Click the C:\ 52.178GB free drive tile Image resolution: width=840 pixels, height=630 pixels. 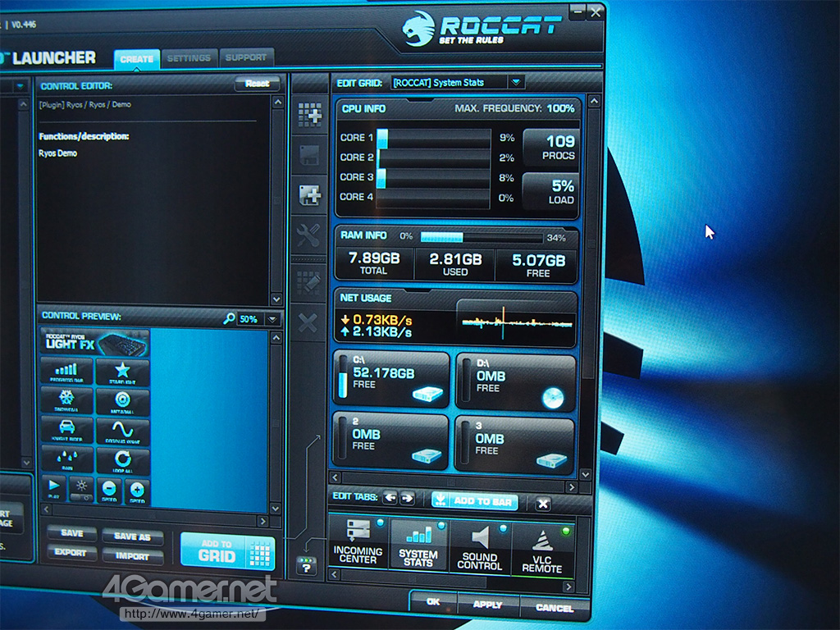tap(391, 379)
